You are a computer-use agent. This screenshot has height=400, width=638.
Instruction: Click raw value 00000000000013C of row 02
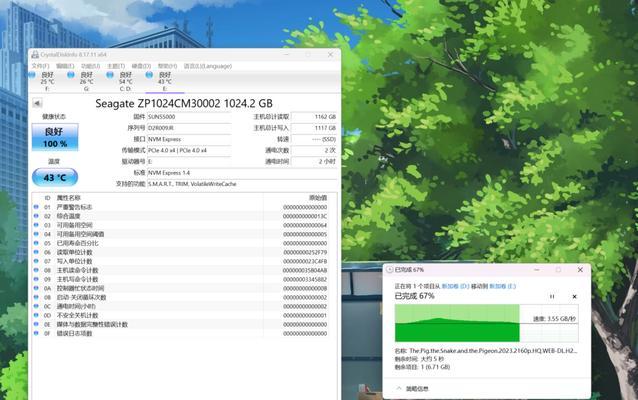point(305,216)
